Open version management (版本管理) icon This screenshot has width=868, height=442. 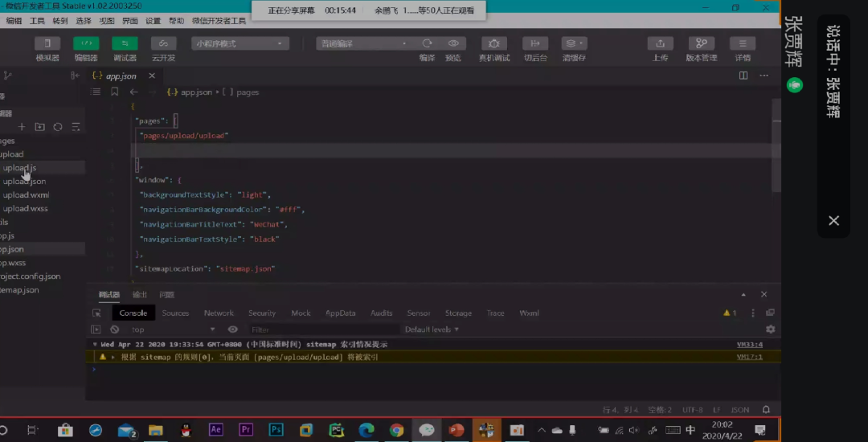(x=701, y=43)
